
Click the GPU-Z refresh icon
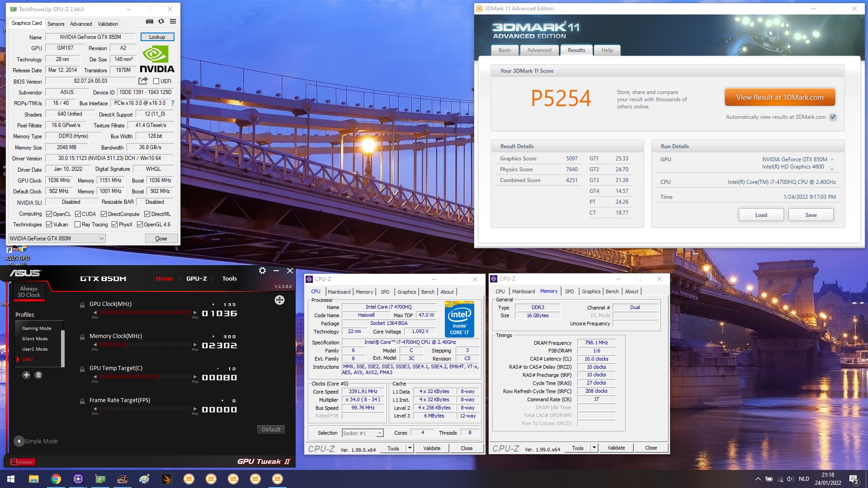coord(161,21)
